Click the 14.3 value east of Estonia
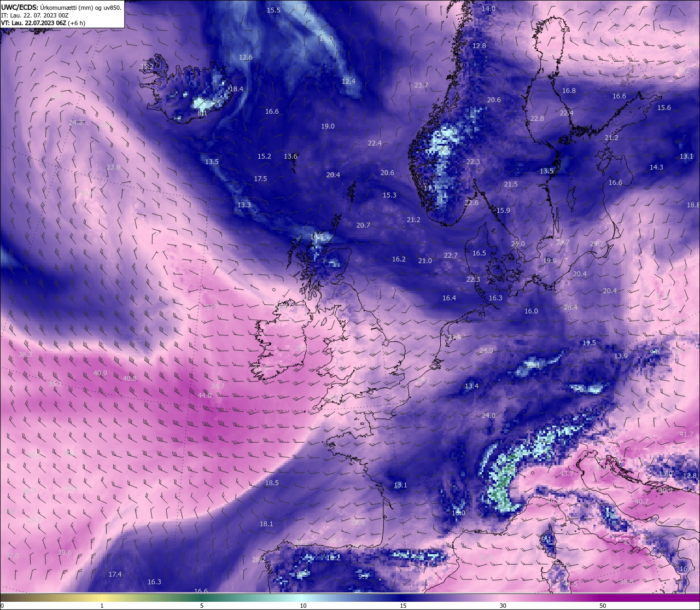700x610 pixels. (x=656, y=167)
